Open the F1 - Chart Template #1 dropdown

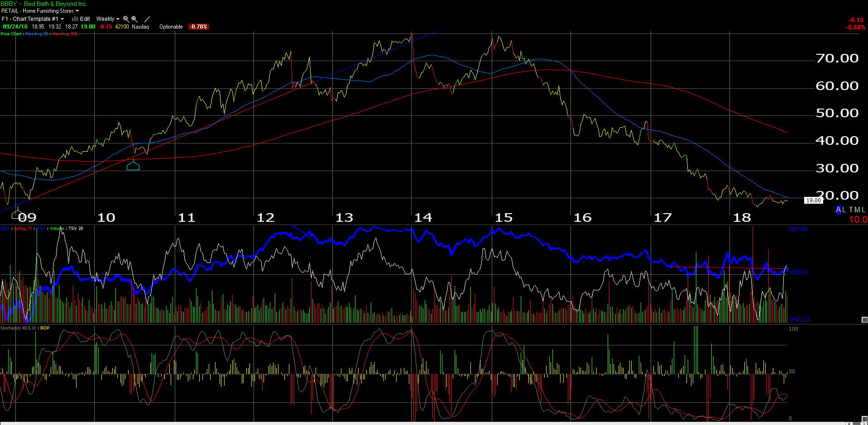(33, 19)
